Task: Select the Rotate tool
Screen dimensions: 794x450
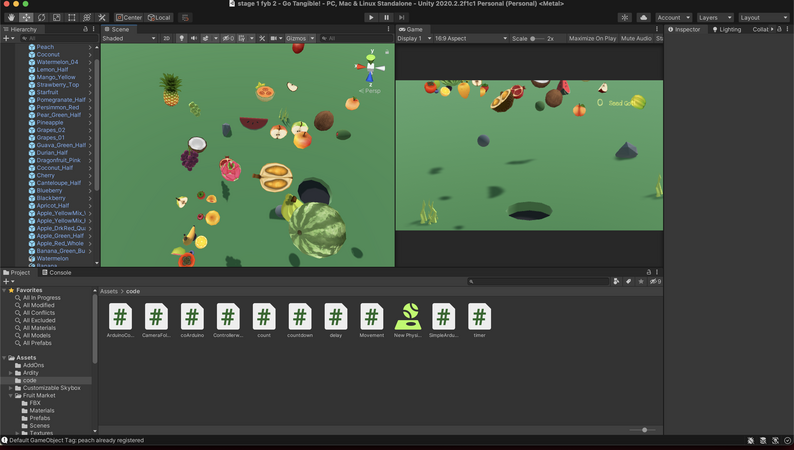Action: [x=41, y=17]
